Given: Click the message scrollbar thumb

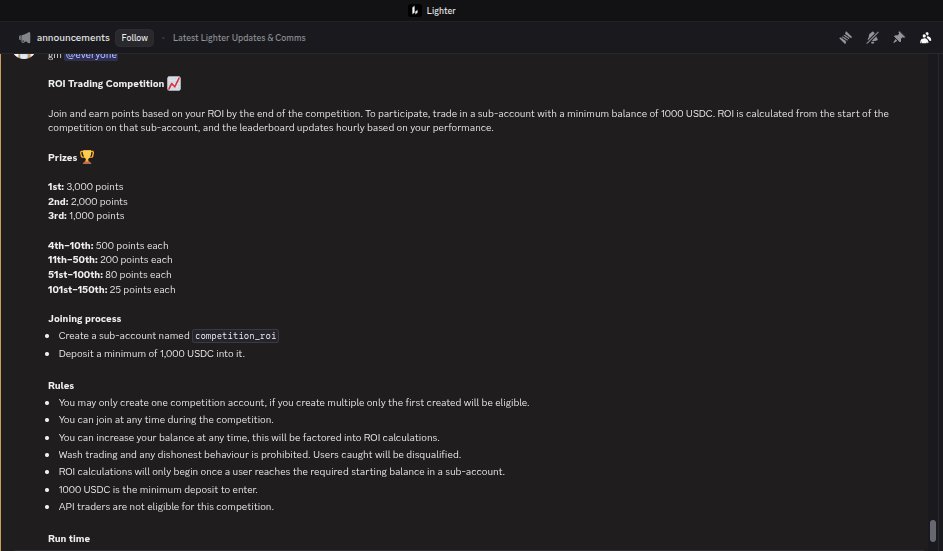Looking at the screenshot, I should 933,531.
